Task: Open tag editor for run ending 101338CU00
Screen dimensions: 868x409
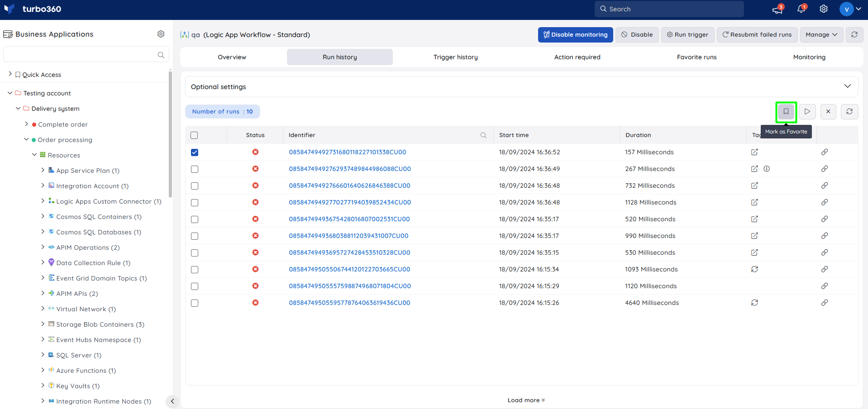Action: click(754, 152)
